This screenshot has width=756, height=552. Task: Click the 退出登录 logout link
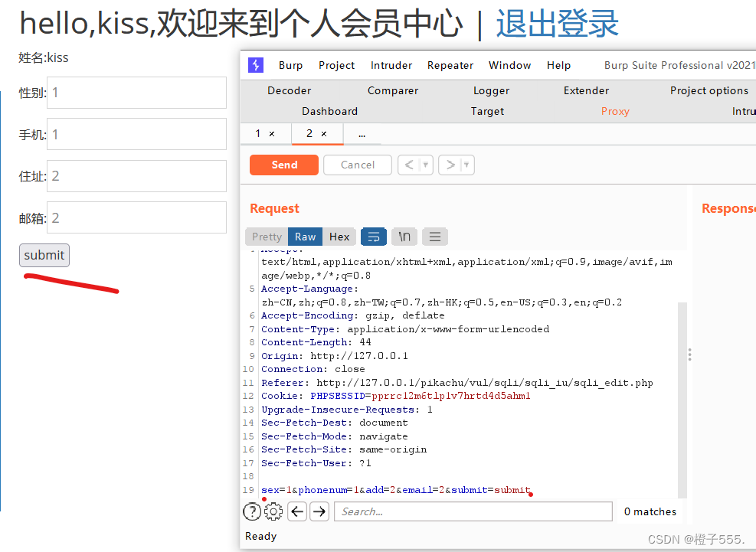click(557, 23)
